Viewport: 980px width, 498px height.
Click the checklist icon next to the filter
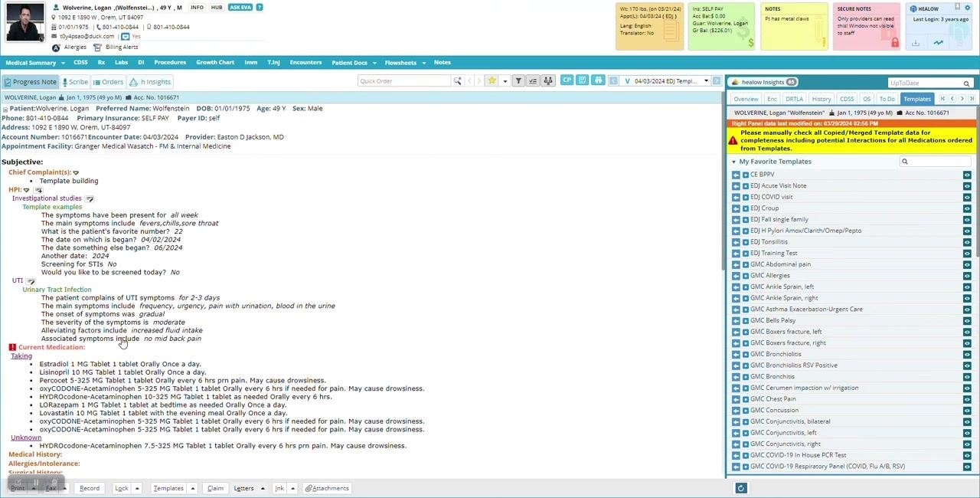click(533, 81)
